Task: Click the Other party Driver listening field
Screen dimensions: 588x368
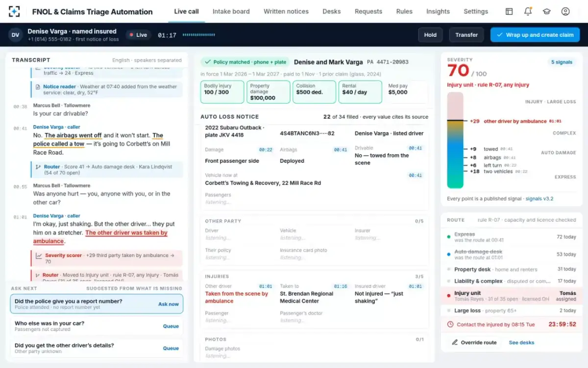Action: point(219,238)
